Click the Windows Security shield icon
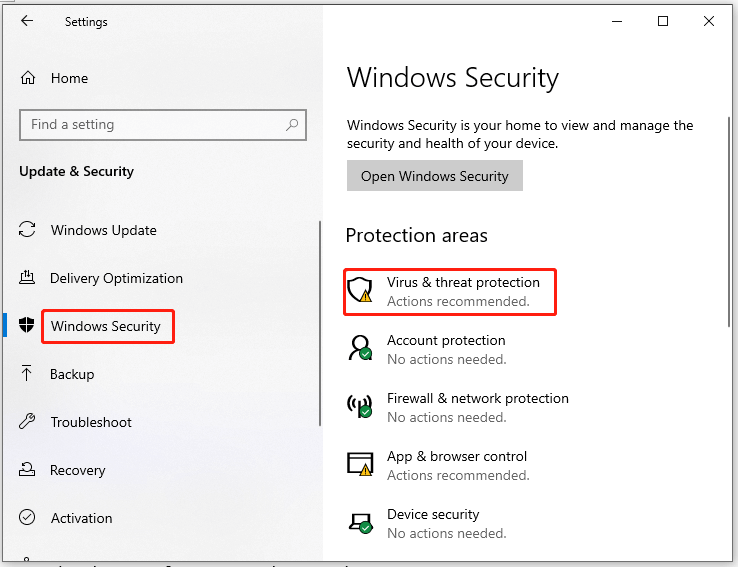Image resolution: width=738 pixels, height=567 pixels. 27,326
